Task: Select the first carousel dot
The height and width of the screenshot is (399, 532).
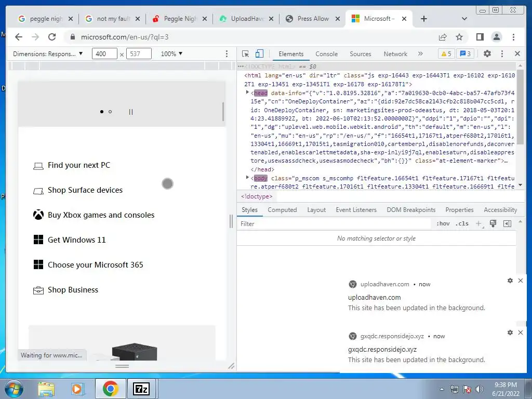Action: pos(102,112)
